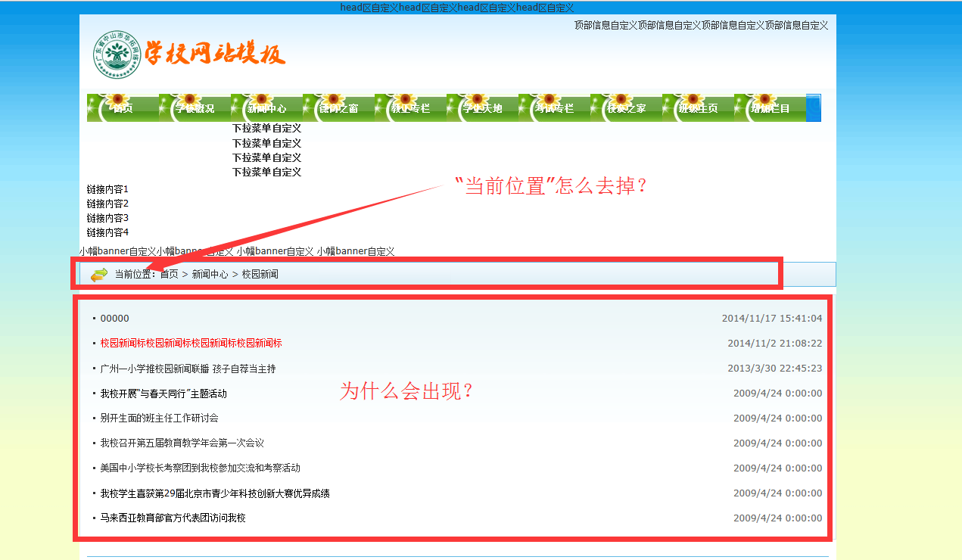This screenshot has height=560, width=962.
Task: Click 校园新闻 in the breadcrumb path
Action: pos(260,275)
